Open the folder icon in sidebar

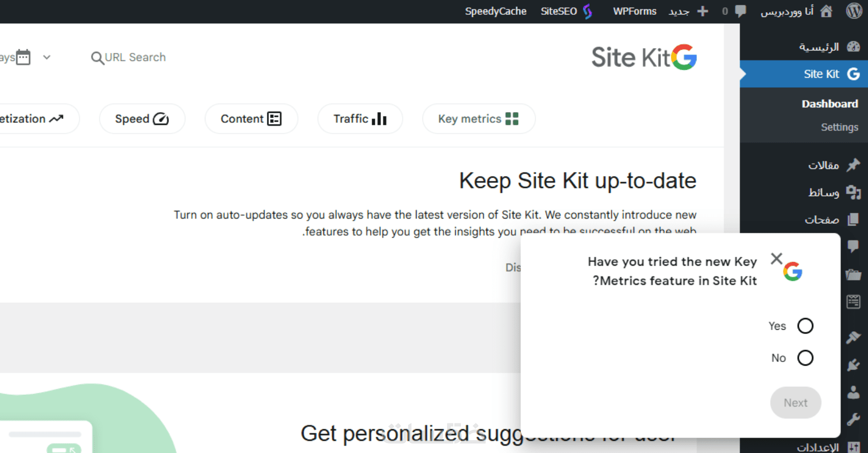(853, 274)
